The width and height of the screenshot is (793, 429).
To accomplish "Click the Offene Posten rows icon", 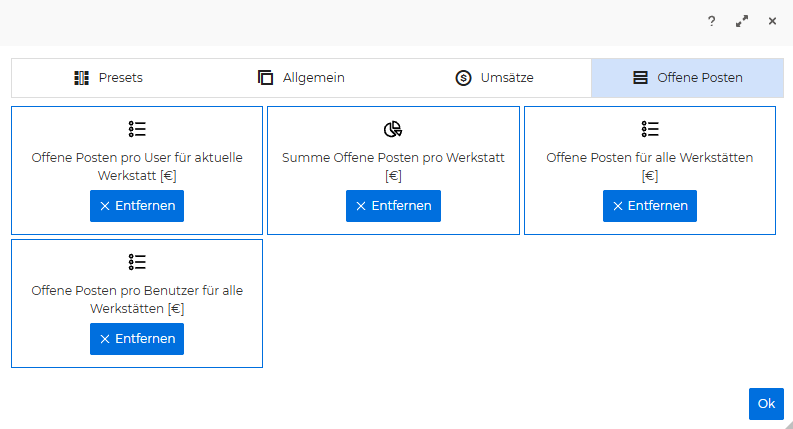I will point(640,78).
